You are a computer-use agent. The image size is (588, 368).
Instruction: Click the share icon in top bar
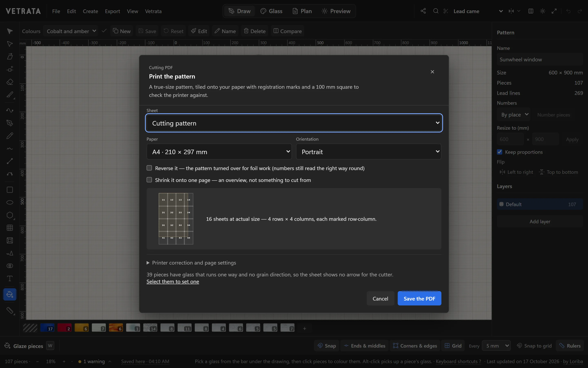(x=423, y=11)
